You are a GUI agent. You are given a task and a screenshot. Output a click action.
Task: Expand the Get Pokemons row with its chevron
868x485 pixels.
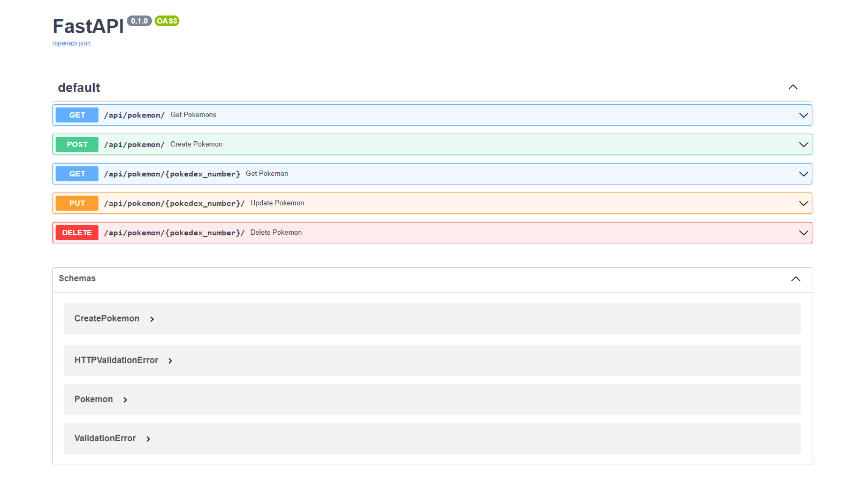[803, 114]
